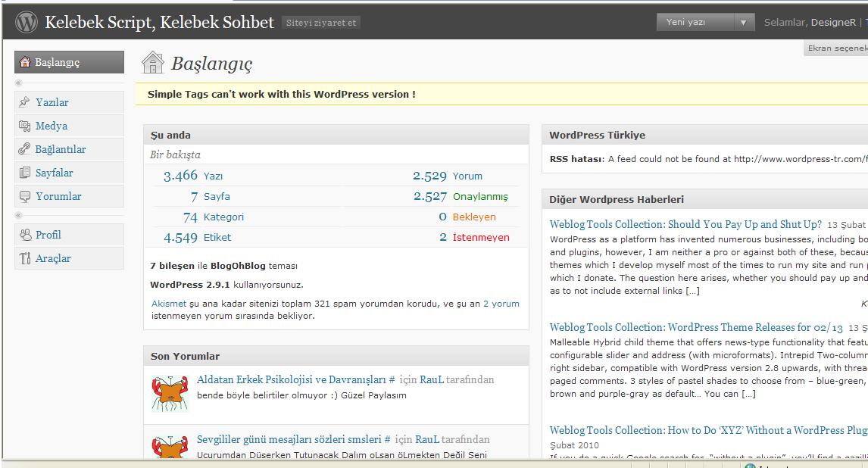Viewport: 868px width, 468px height.
Task: Click avatar beside Aldatan Erkek Psikolojisi comment
Action: [170, 393]
